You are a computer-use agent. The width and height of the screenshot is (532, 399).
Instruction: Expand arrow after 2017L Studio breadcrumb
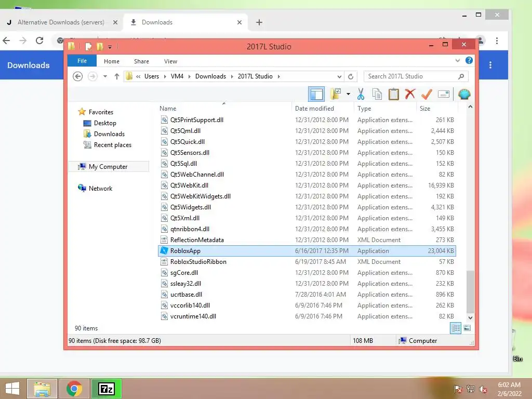point(279,76)
